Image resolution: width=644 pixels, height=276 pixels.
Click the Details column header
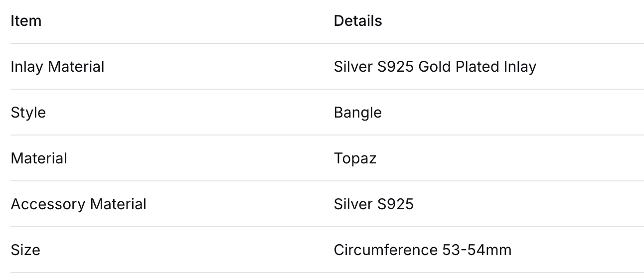point(357,21)
